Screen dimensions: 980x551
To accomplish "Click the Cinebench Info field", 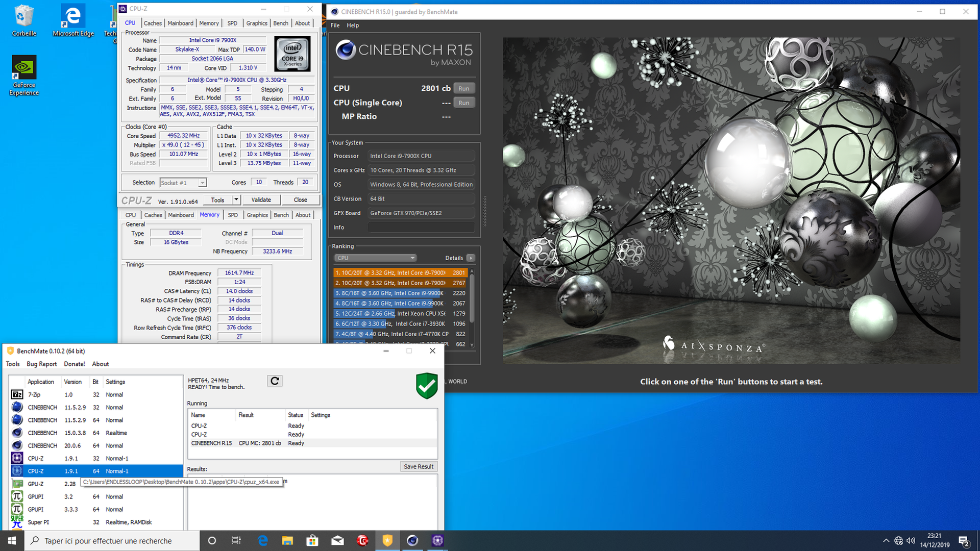I will pos(421,228).
